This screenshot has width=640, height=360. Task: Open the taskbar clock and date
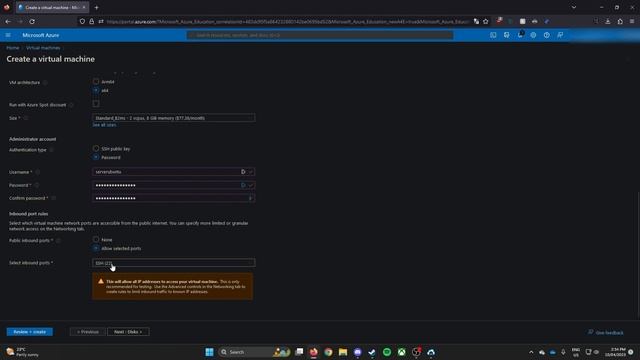pyautogui.click(x=616, y=352)
